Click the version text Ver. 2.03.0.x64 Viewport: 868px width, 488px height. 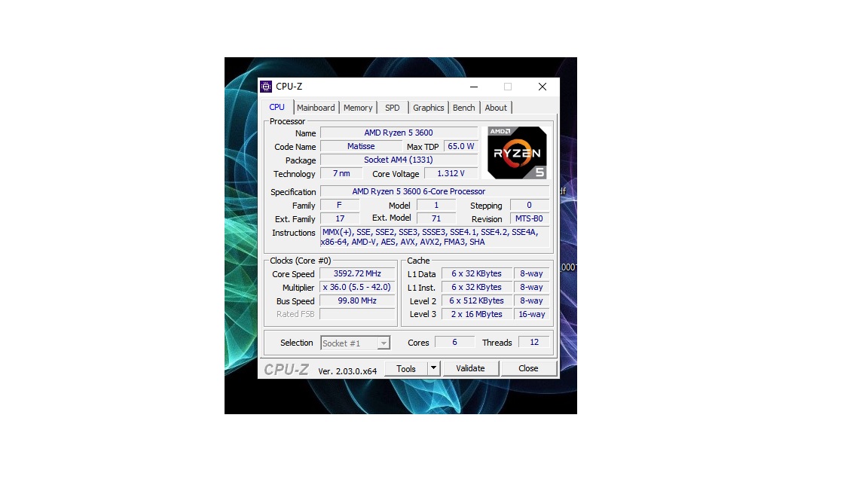(347, 371)
